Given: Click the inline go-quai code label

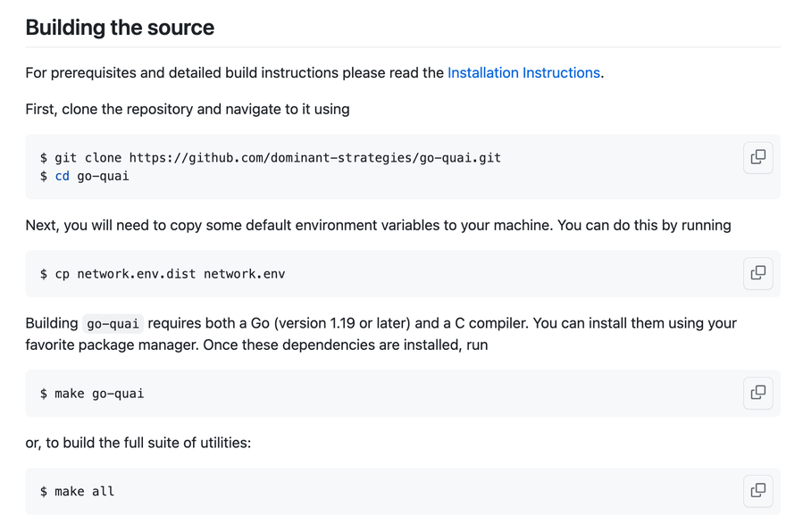Looking at the screenshot, I should [113, 324].
